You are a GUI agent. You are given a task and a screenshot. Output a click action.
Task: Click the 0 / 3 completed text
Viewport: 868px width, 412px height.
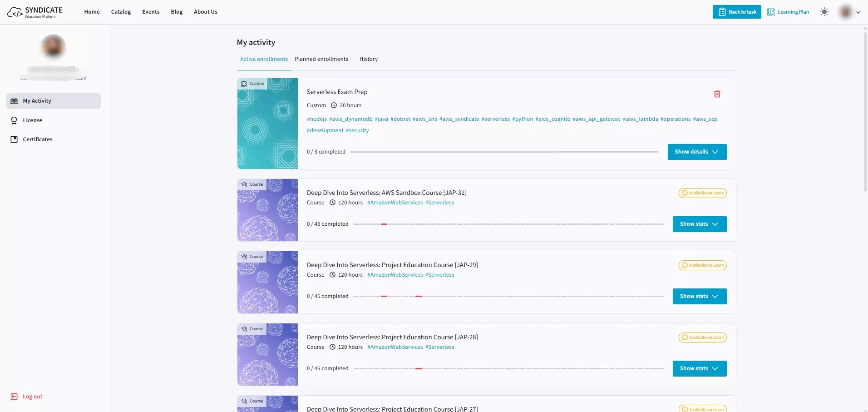(x=326, y=152)
